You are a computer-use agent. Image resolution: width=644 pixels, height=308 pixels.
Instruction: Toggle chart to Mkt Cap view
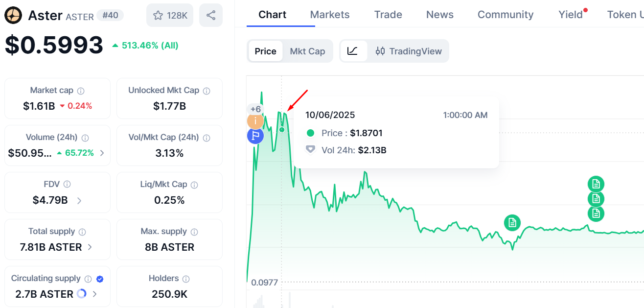point(307,51)
